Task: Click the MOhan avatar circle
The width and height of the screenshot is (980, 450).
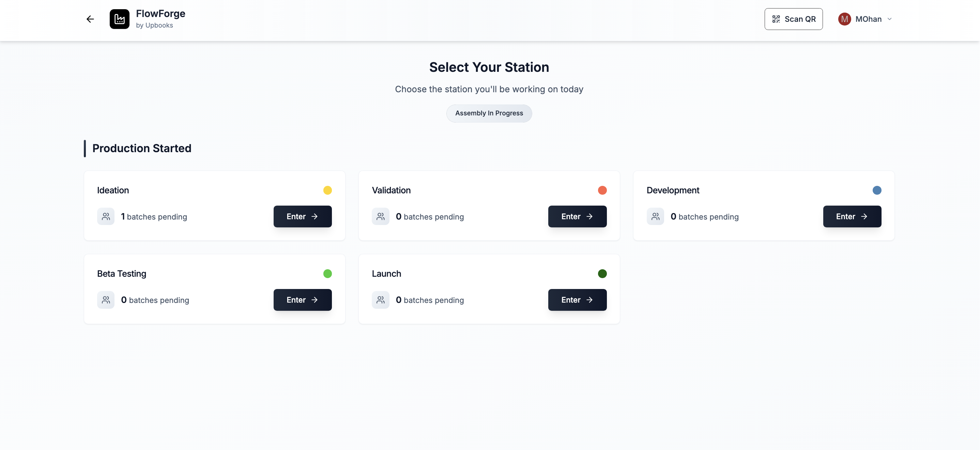Action: (845, 19)
